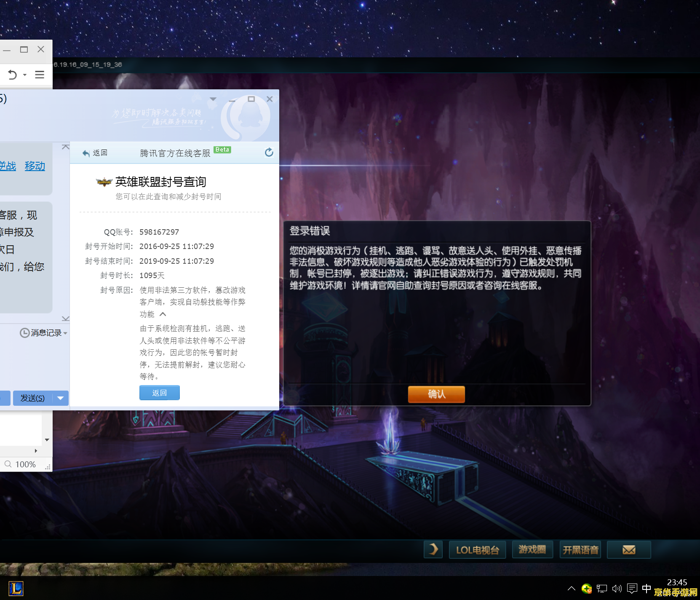Open the send options dropdown arrow beside 发送(S)
Image resolution: width=700 pixels, height=600 pixels.
click(x=61, y=398)
